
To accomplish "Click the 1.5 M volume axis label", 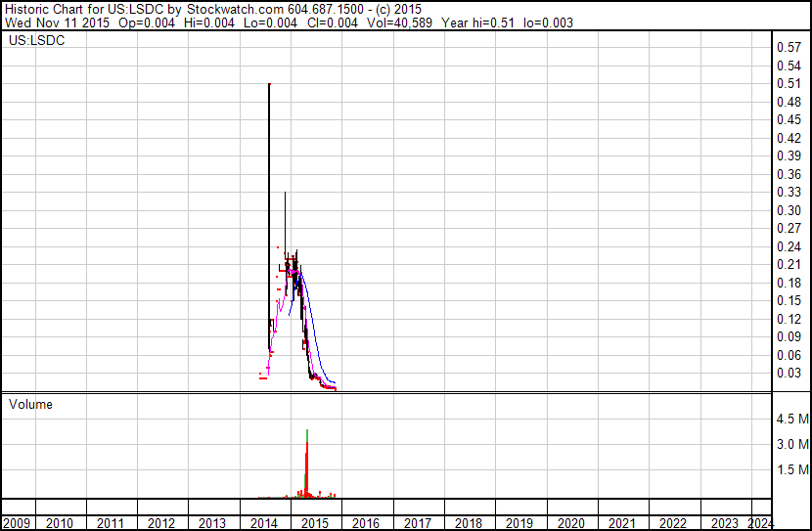I will click(x=791, y=470).
